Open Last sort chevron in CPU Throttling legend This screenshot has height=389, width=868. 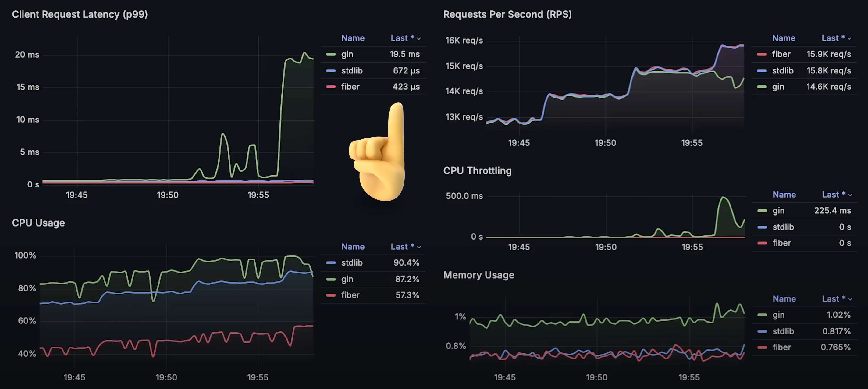[850, 195]
